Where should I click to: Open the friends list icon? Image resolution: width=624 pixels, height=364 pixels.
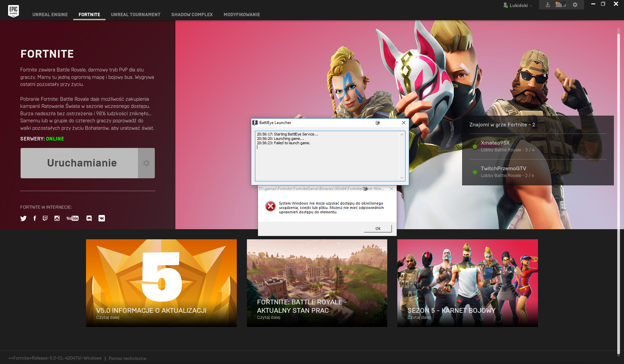(560, 5)
